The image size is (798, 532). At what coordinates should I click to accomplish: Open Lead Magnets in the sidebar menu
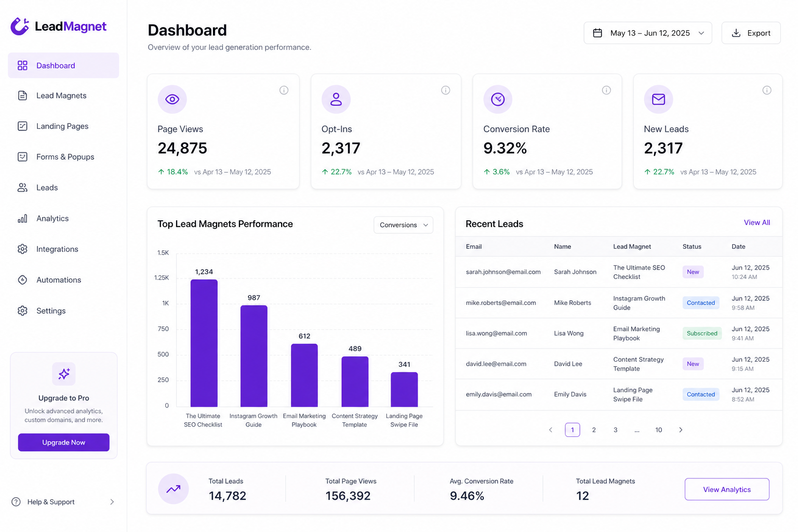point(63,96)
